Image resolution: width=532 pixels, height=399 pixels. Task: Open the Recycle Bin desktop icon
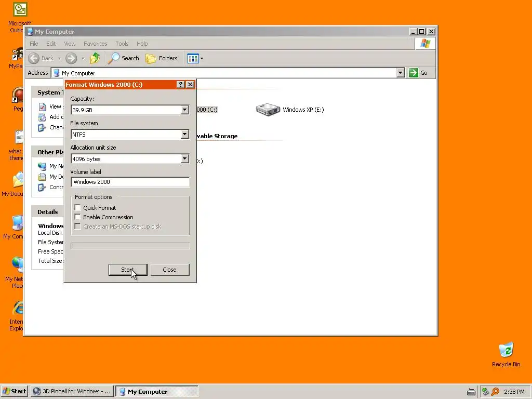coord(506,350)
